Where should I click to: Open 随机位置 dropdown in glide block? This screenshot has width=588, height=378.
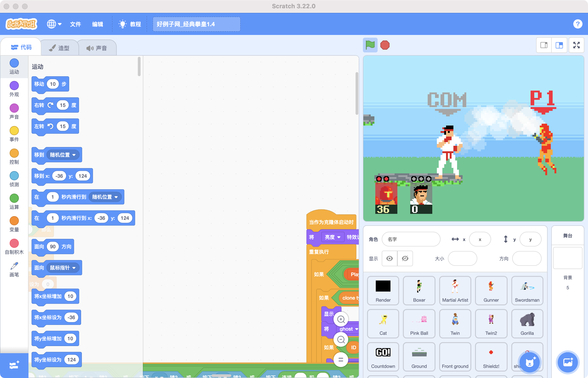coord(105,197)
